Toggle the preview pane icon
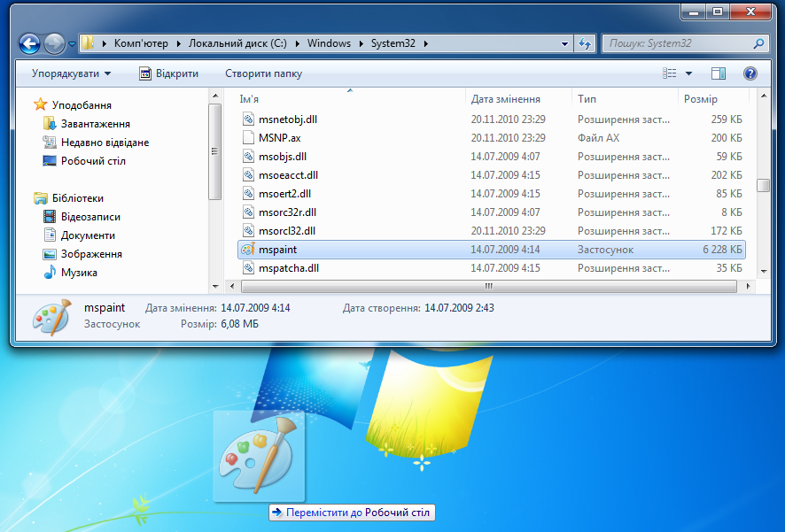 click(x=719, y=73)
